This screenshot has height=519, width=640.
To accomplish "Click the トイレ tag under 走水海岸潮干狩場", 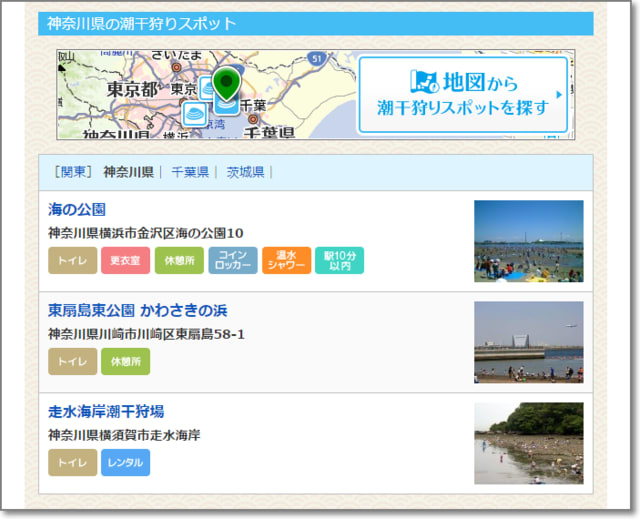I will 72,463.
